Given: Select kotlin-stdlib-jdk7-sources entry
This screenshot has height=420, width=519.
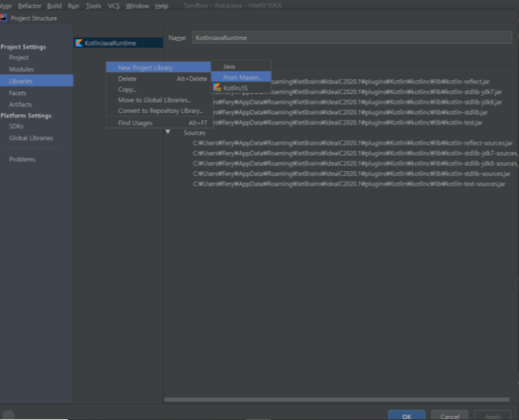Looking at the screenshot, I should 356,153.
